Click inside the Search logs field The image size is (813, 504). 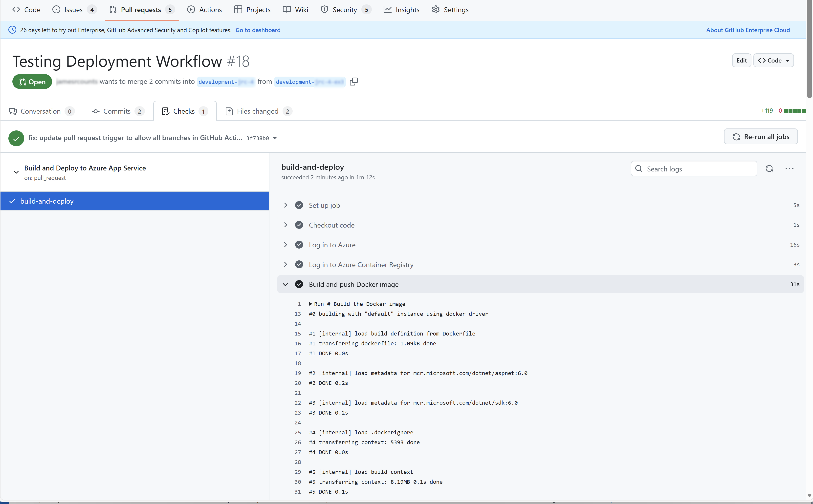(x=694, y=169)
